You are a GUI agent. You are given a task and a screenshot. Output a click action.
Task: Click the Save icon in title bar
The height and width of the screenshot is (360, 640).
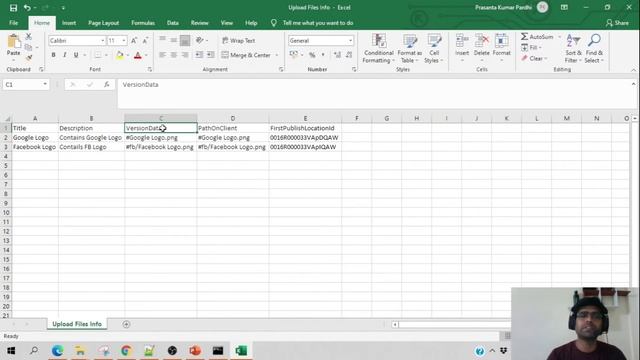coord(13,8)
